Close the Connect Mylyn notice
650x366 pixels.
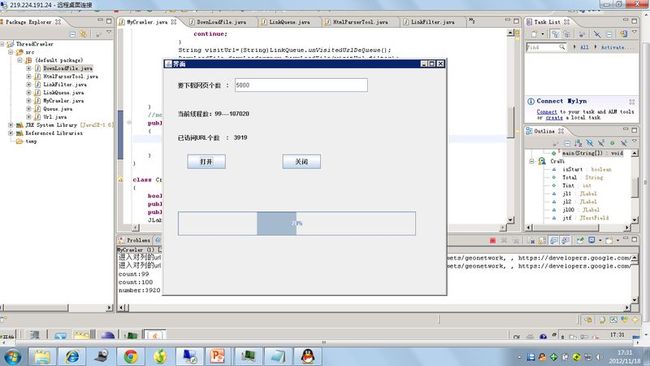(x=632, y=102)
